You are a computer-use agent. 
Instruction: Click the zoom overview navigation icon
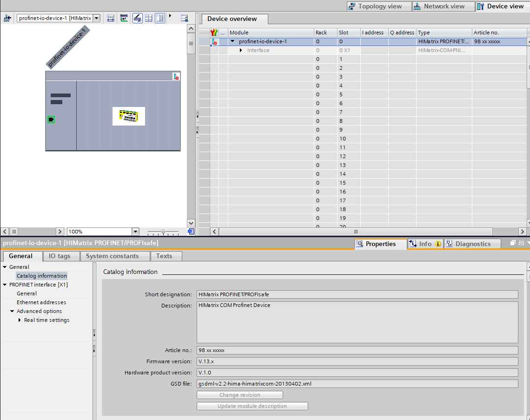191,232
